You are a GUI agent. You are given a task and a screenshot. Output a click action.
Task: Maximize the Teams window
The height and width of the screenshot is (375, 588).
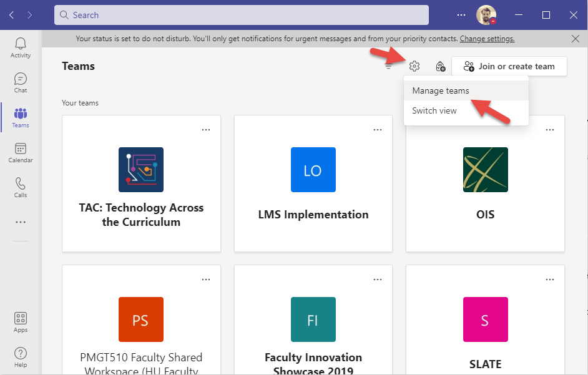coord(546,15)
